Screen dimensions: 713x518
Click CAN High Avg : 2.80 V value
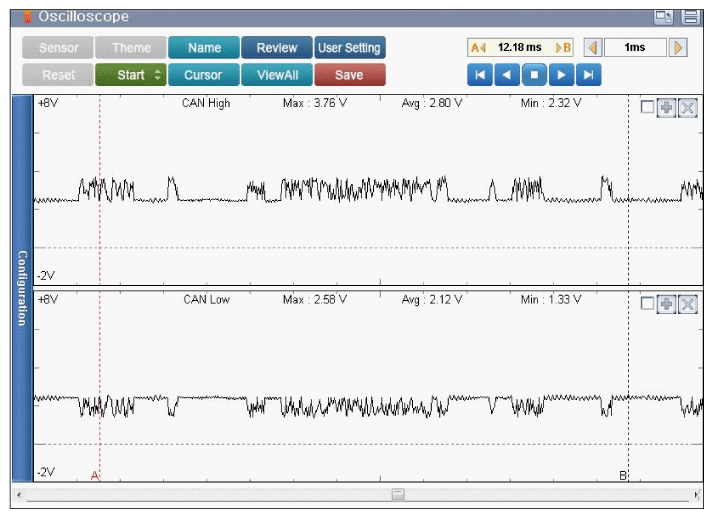pos(432,103)
